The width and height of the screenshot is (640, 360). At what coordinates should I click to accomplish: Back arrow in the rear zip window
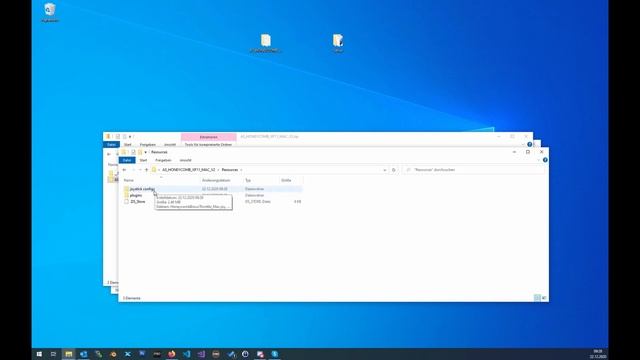click(109, 154)
